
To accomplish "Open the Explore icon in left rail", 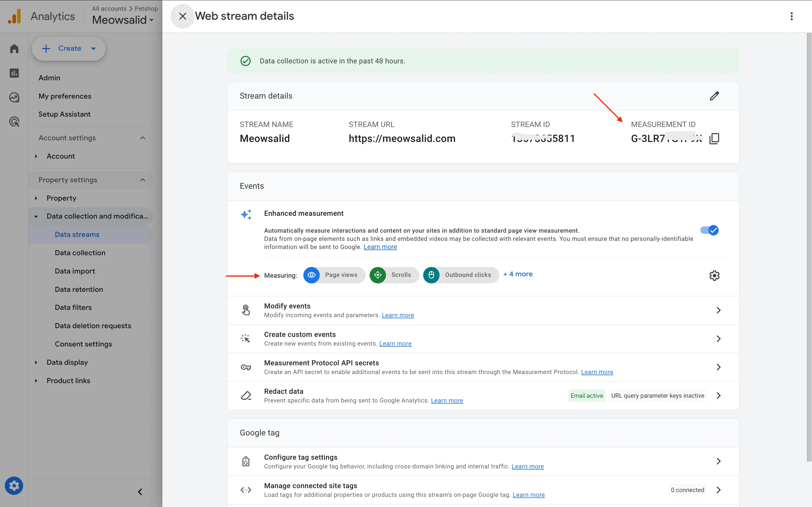I will (x=14, y=97).
